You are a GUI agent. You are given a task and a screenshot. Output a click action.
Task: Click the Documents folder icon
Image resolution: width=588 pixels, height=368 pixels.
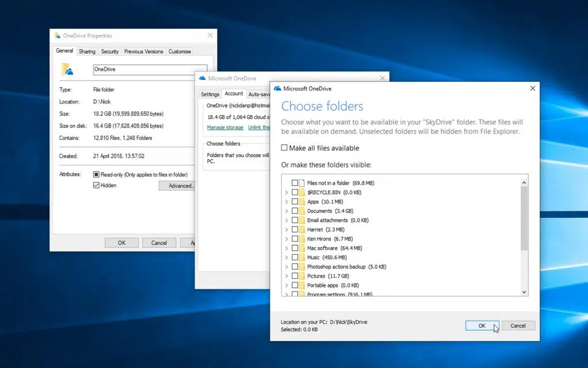pyautogui.click(x=302, y=211)
